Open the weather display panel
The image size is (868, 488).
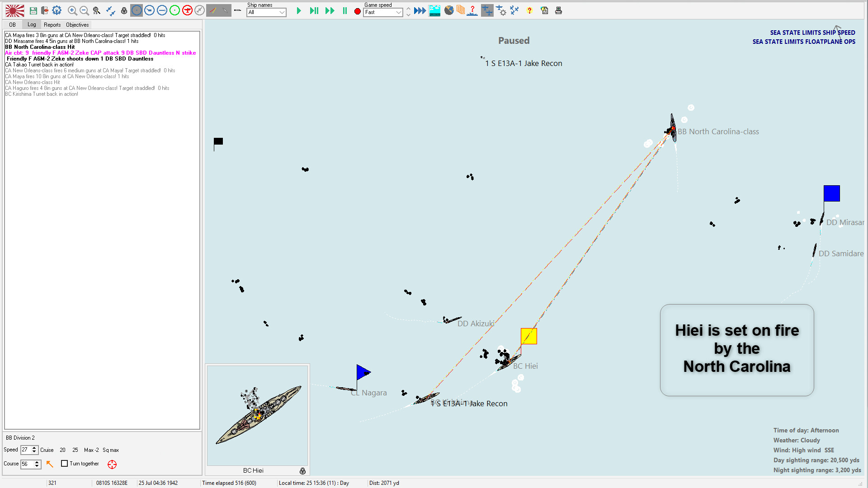point(434,10)
